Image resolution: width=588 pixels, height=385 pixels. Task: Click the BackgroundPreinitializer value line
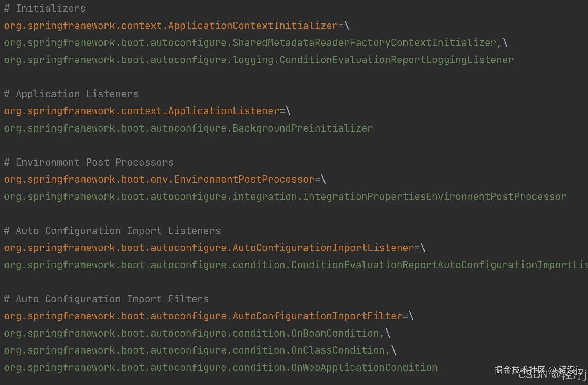189,128
